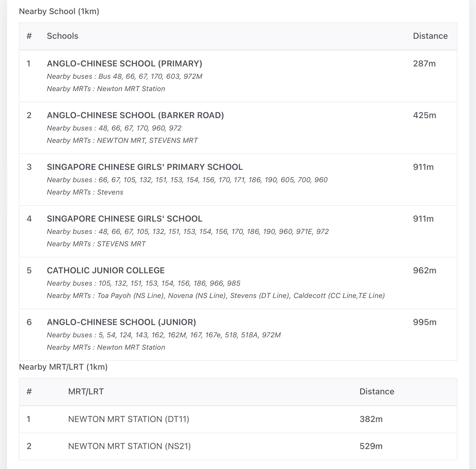Click the MRT/LRT column header
This screenshot has width=476, height=469.
[86, 392]
